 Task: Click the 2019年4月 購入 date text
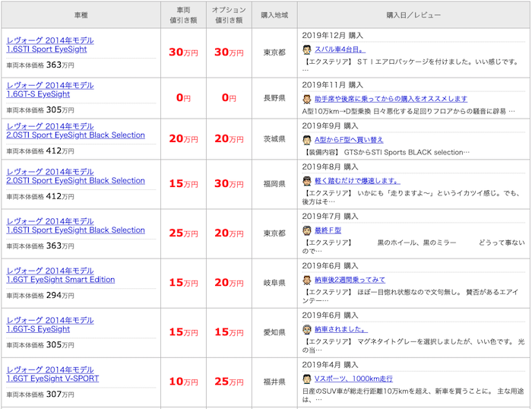tap(330, 365)
